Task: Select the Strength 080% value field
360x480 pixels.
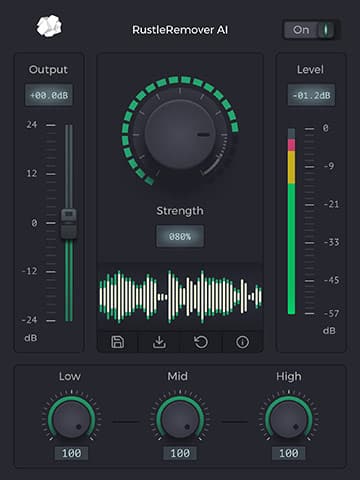Action: tap(180, 237)
